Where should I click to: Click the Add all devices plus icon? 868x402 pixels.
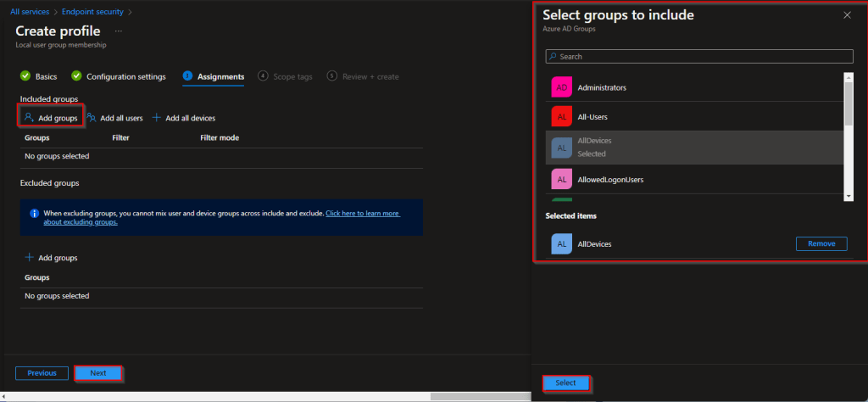(156, 118)
